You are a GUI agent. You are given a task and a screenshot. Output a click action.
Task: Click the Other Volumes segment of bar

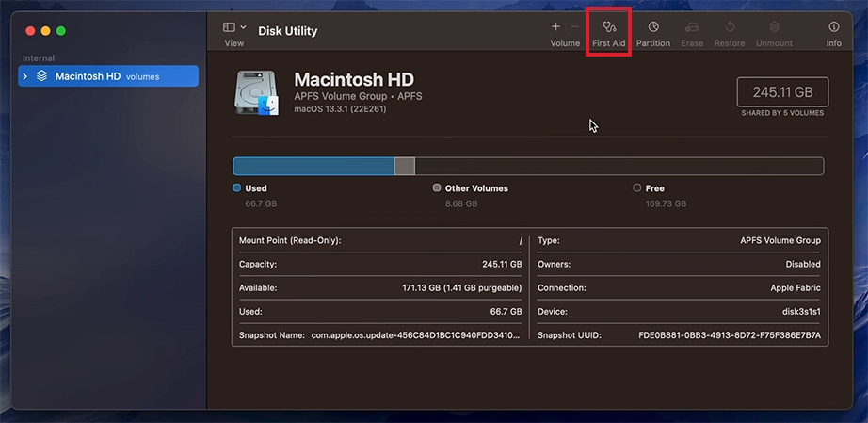click(405, 166)
